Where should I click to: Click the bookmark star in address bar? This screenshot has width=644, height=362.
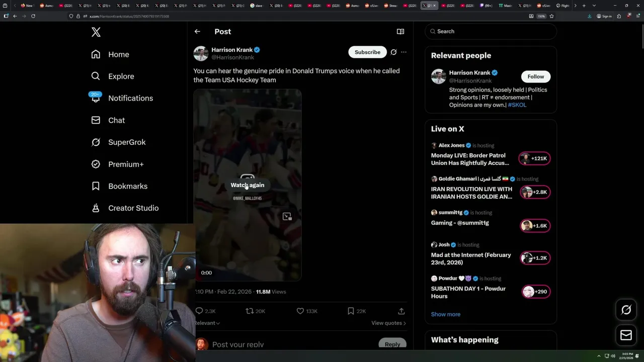[551, 16]
